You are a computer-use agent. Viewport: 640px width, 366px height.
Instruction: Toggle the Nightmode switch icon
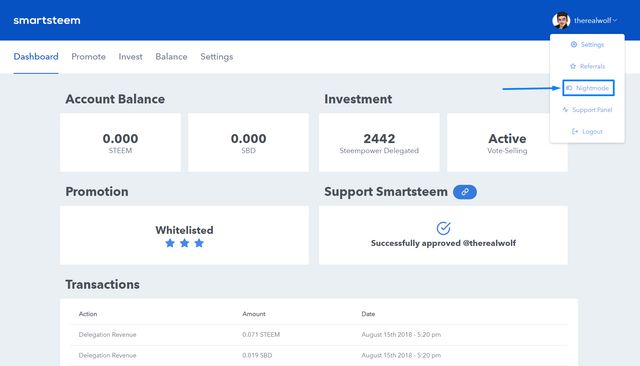569,88
